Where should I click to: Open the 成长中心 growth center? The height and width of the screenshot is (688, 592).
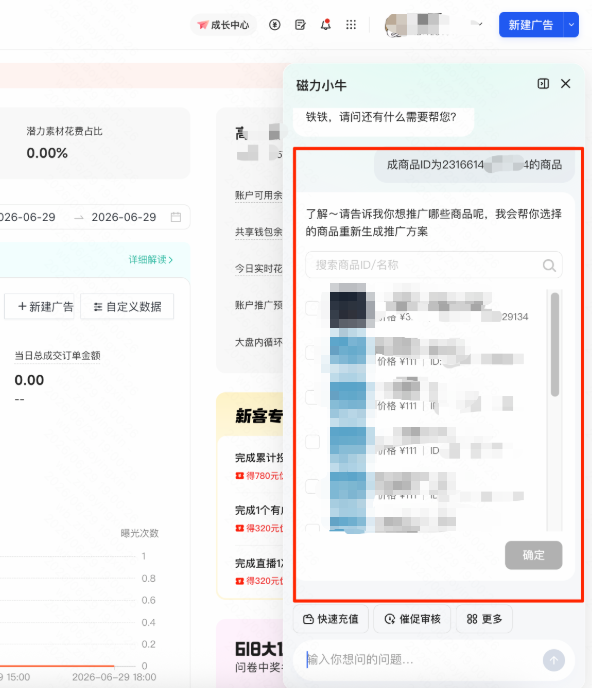click(223, 25)
